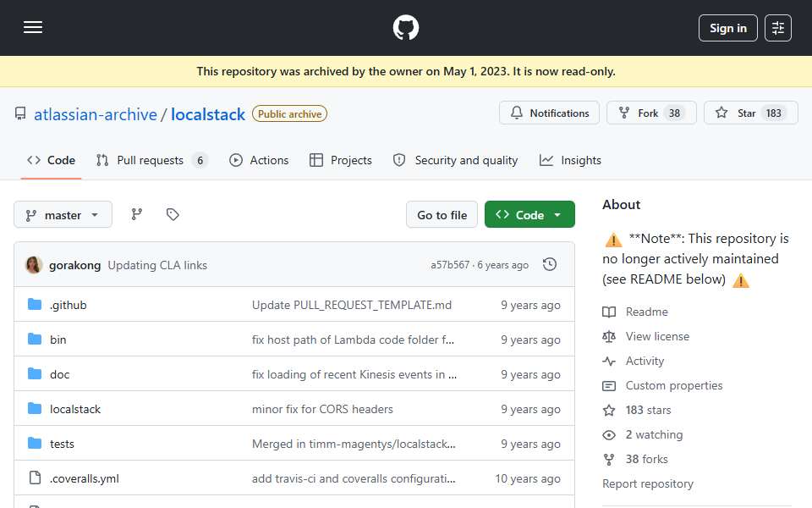Open the .coveralls.yml file
812x508 pixels.
coord(85,478)
